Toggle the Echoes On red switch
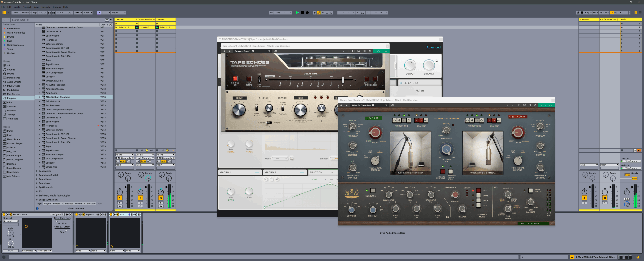The height and width of the screenshot is (261, 644). point(235,79)
